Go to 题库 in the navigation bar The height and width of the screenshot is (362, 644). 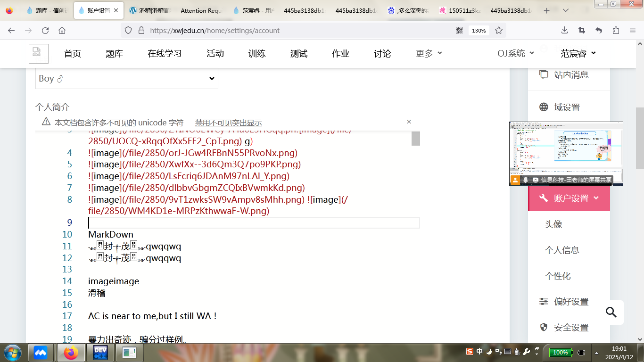pos(114,54)
